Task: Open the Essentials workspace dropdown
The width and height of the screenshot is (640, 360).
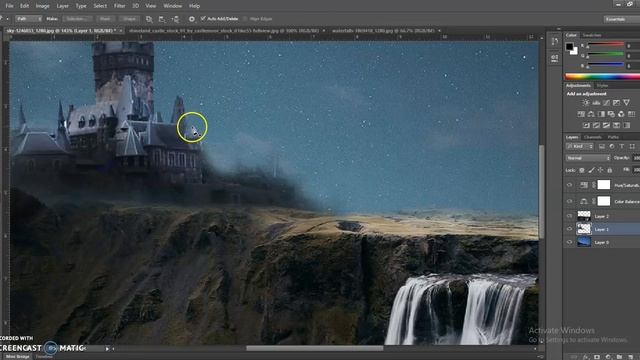Action: pos(621,19)
